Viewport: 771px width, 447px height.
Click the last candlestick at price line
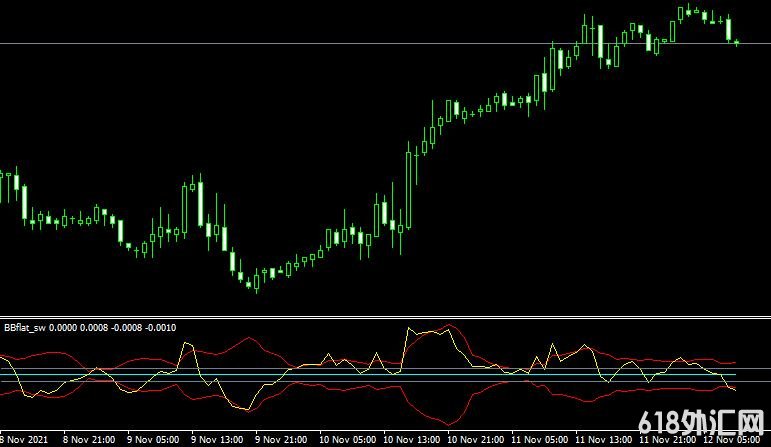(737, 43)
